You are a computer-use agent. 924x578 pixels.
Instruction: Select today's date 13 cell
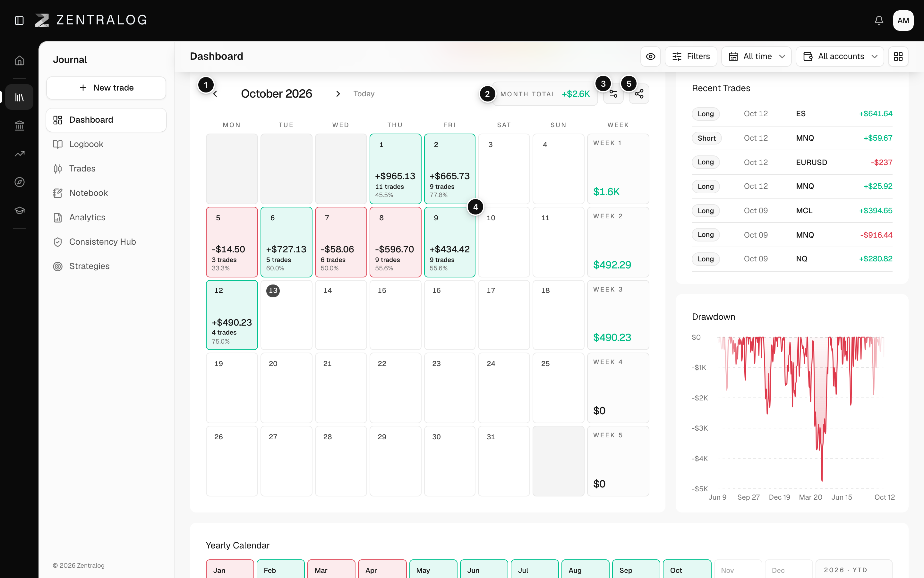[287, 315]
